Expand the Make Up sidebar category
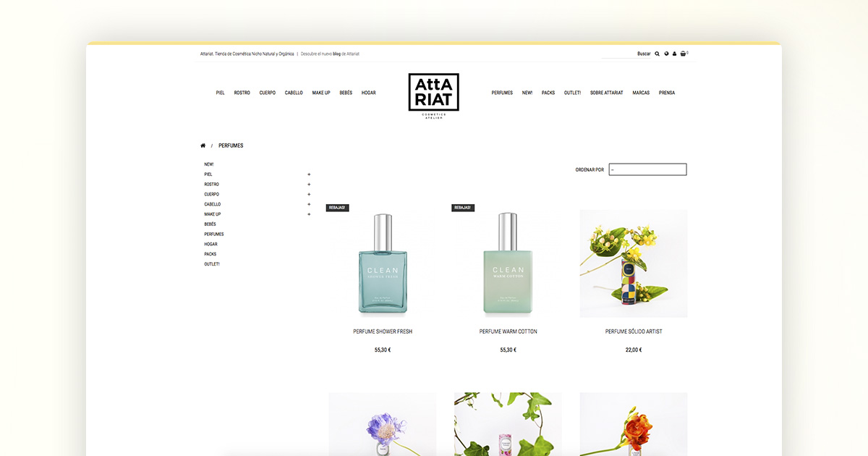 pos(309,214)
